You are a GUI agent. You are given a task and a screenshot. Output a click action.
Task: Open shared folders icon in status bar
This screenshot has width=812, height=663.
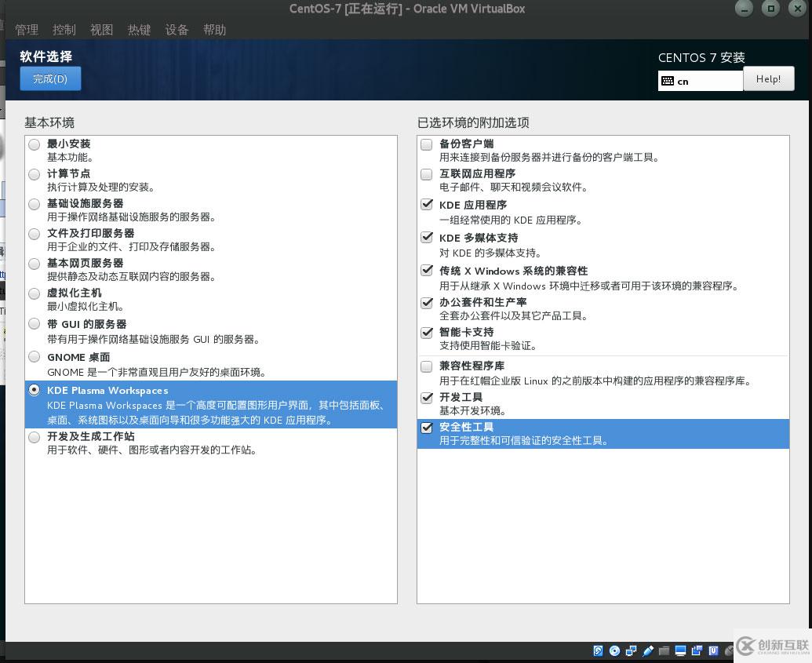tap(665, 651)
